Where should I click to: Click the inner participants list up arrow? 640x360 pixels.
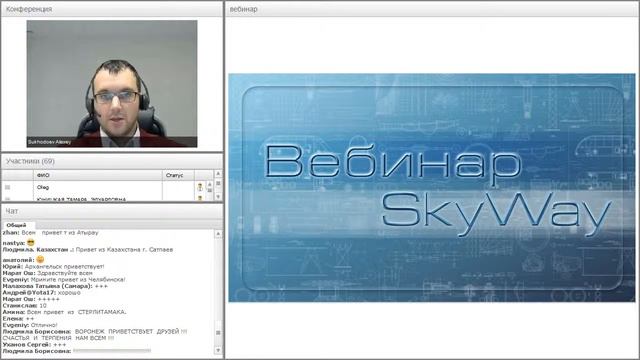(x=209, y=184)
